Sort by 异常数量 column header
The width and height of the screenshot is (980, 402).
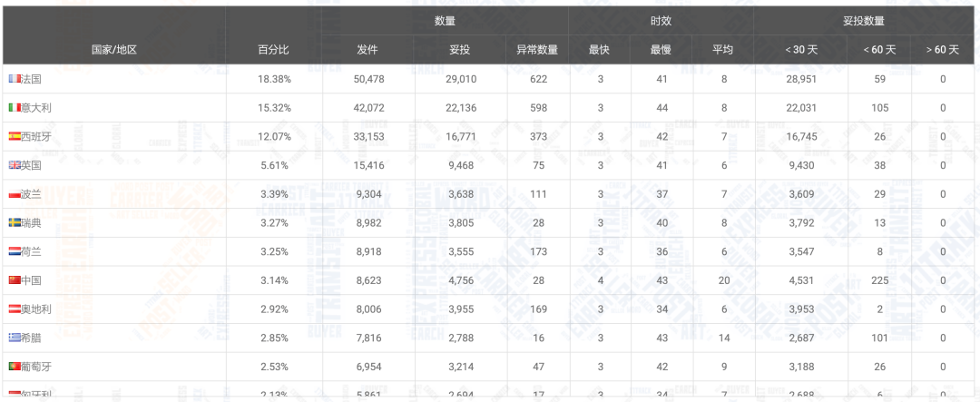point(537,50)
